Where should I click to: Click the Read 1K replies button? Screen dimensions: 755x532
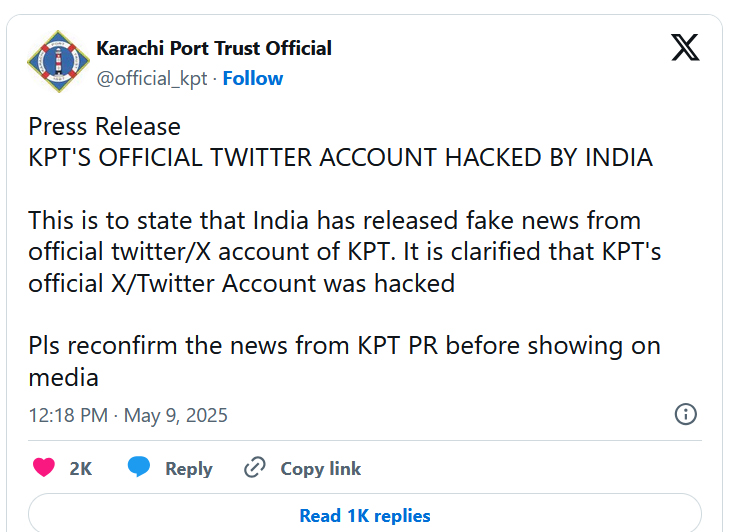[364, 513]
